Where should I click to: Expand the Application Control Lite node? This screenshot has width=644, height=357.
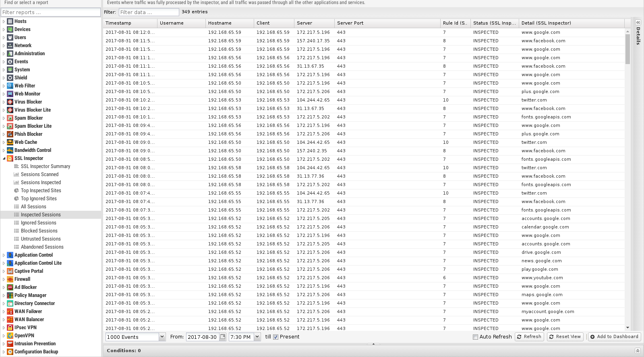(x=4, y=263)
